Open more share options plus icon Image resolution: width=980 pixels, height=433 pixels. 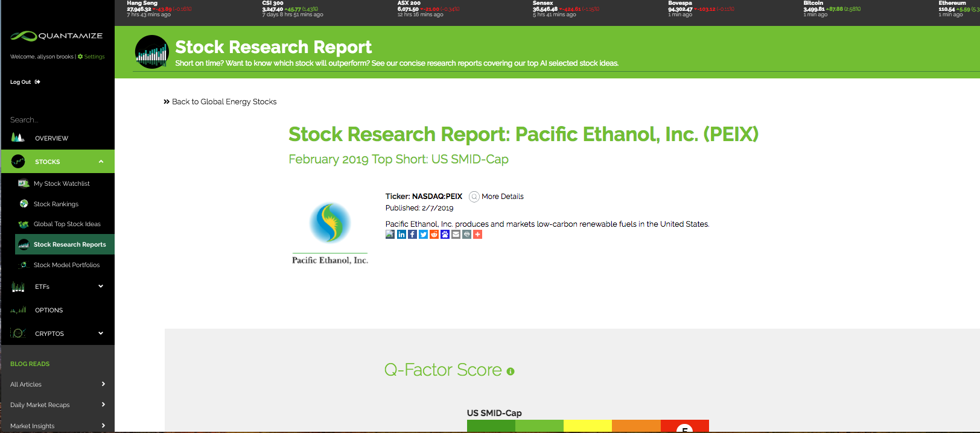477,235
